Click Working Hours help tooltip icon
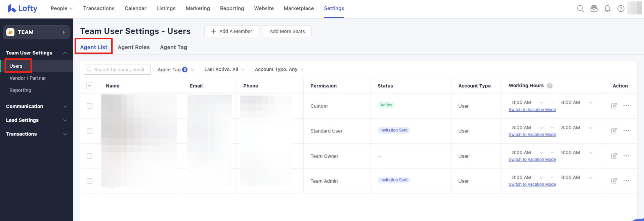 pyautogui.click(x=550, y=86)
